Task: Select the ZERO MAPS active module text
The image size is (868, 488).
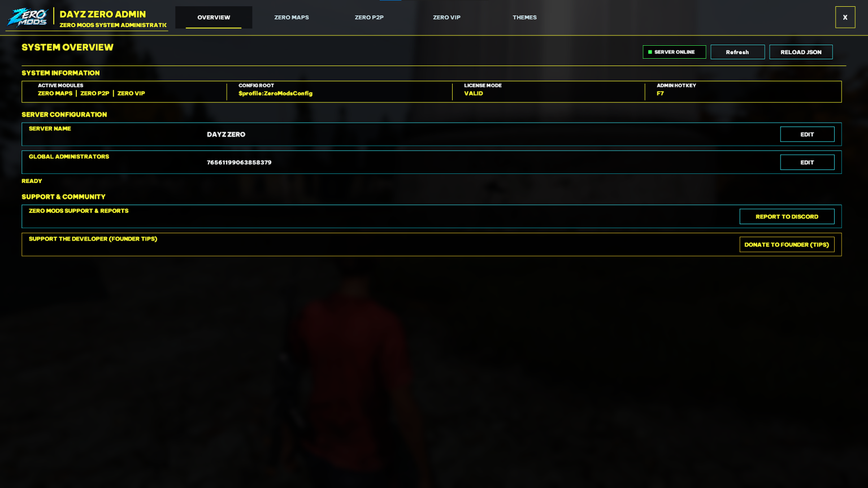Action: tap(55, 93)
